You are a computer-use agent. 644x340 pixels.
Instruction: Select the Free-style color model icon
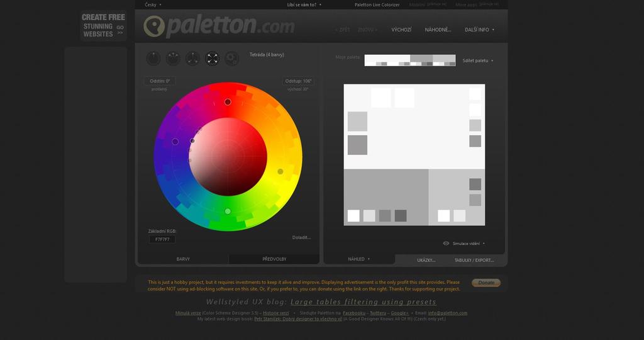click(x=231, y=59)
